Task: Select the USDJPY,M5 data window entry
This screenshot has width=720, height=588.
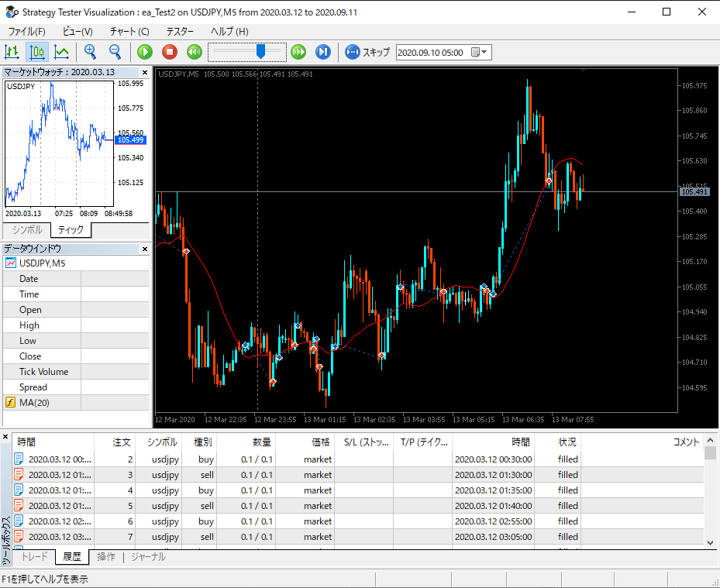Action: (x=76, y=263)
